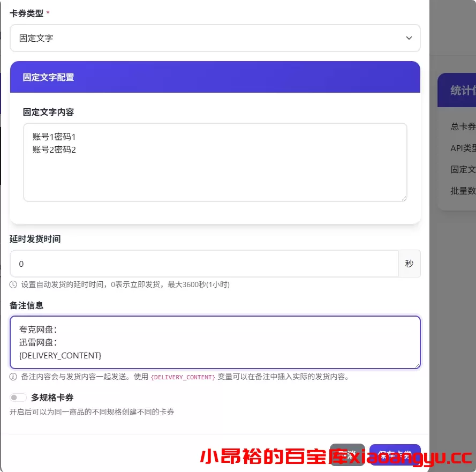
Task: Click the info icon before the remark hint text
Action: (x=13, y=377)
